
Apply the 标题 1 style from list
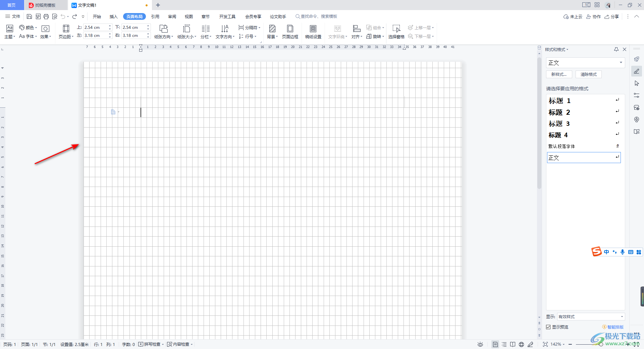coord(584,101)
